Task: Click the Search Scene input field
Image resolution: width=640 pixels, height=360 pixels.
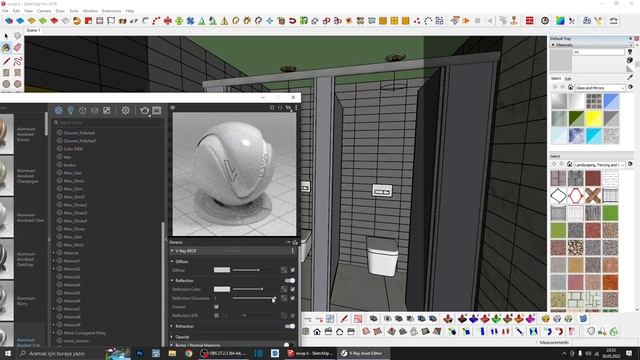Action: click(108, 122)
